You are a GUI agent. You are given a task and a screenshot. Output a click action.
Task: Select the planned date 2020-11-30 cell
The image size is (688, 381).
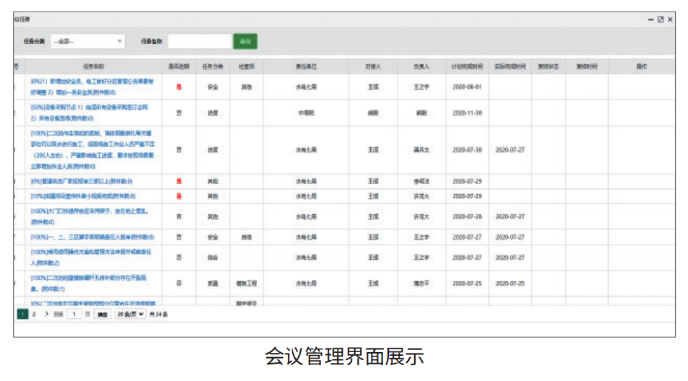click(x=467, y=113)
